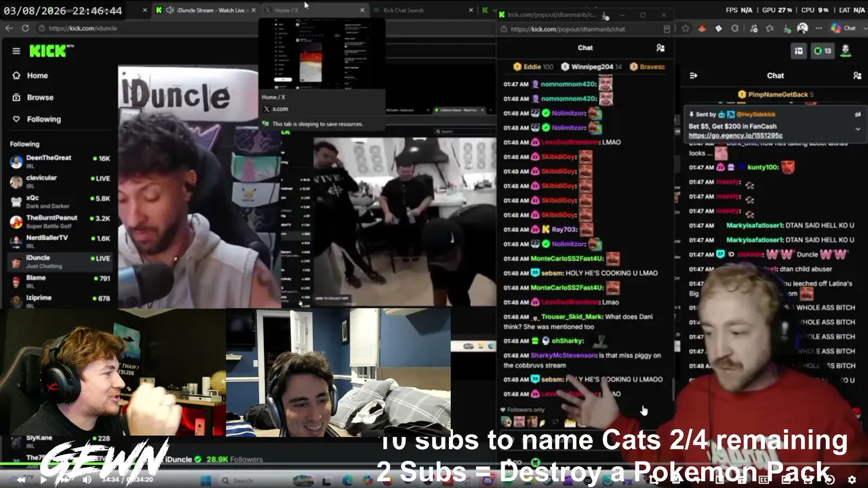868x488 pixels.
Task: Click SharkyMcStevenson username in popout chat
Action: [564, 355]
